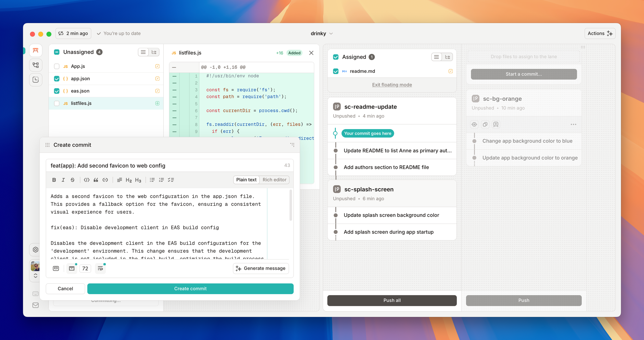The height and width of the screenshot is (340, 644).
Task: Open the three-dots menu for sc-bg-orange
Action: pyautogui.click(x=573, y=124)
